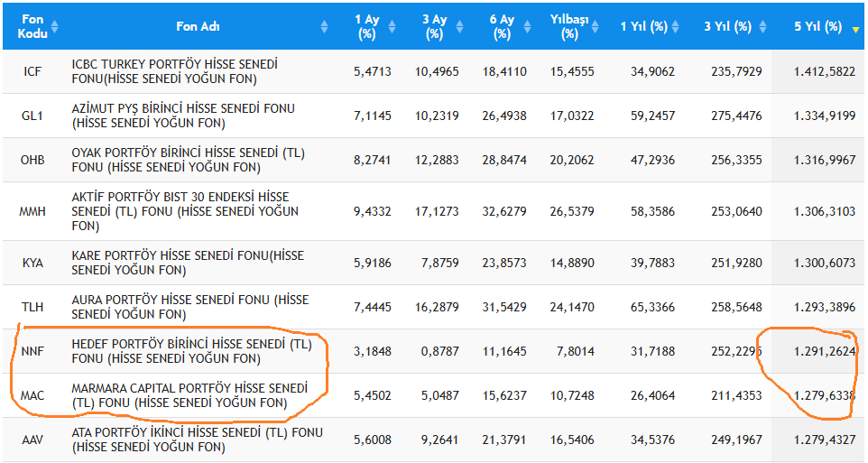Image resolution: width=868 pixels, height=463 pixels.
Task: Click MMH 6-month value 32,6279
Action: click(x=504, y=211)
